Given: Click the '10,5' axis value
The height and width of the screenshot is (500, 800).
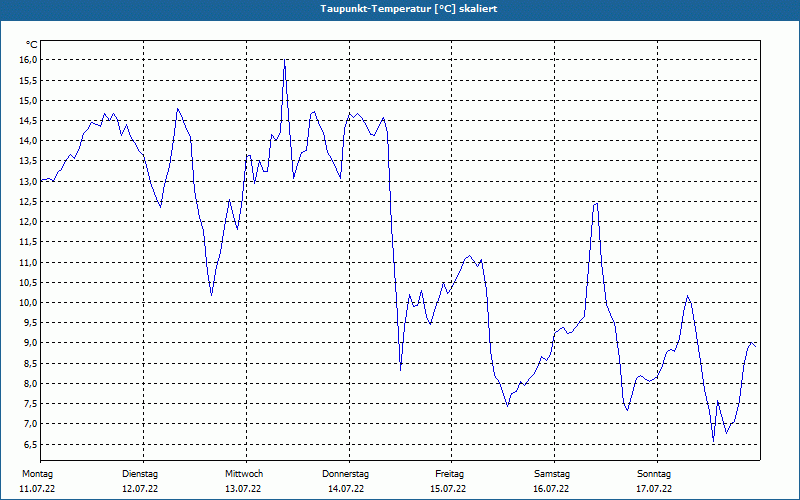Looking at the screenshot, I should pos(29,282).
